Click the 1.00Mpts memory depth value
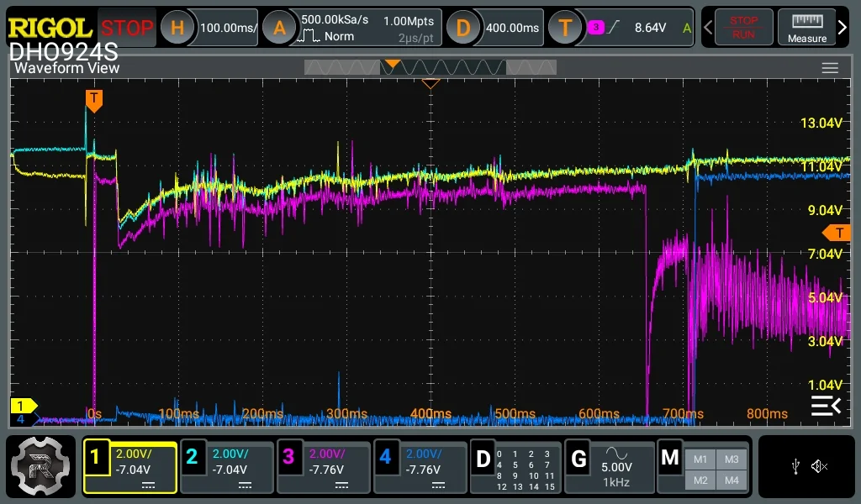 click(x=409, y=21)
